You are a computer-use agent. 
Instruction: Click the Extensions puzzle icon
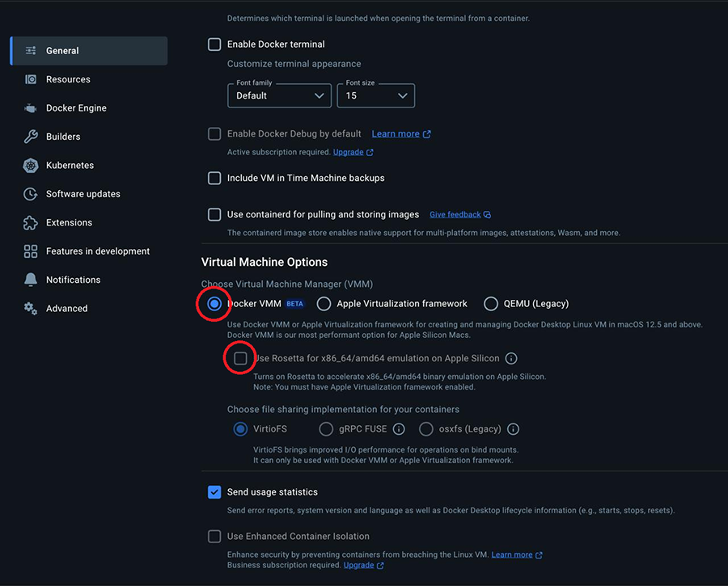pyautogui.click(x=31, y=223)
